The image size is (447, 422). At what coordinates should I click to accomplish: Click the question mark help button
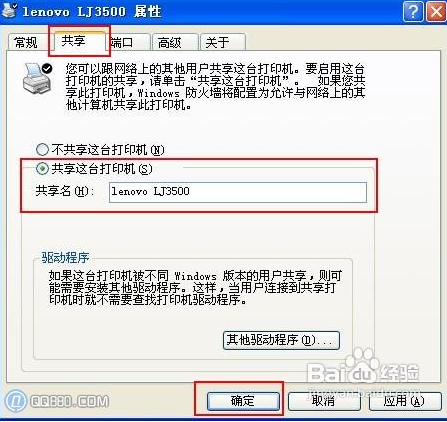click(x=413, y=12)
